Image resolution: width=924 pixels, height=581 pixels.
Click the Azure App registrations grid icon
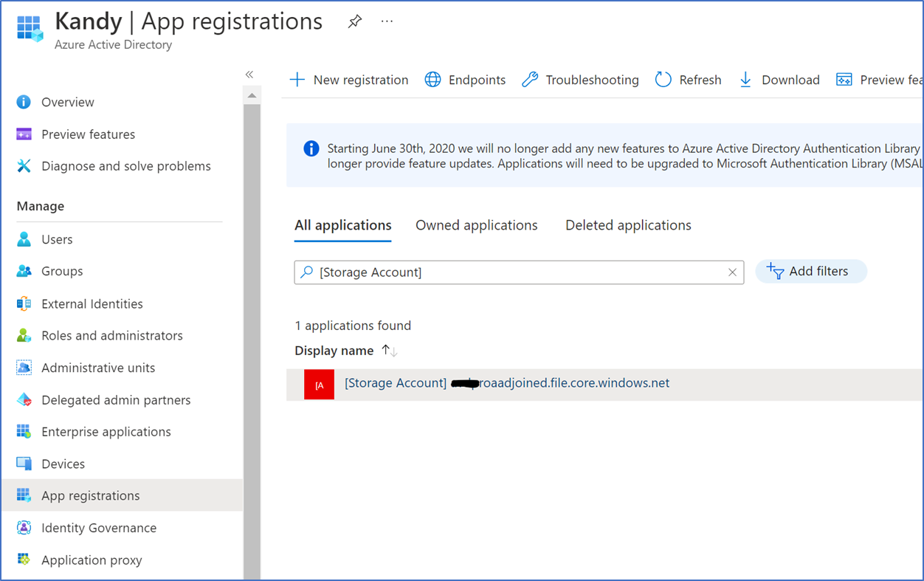point(30,27)
